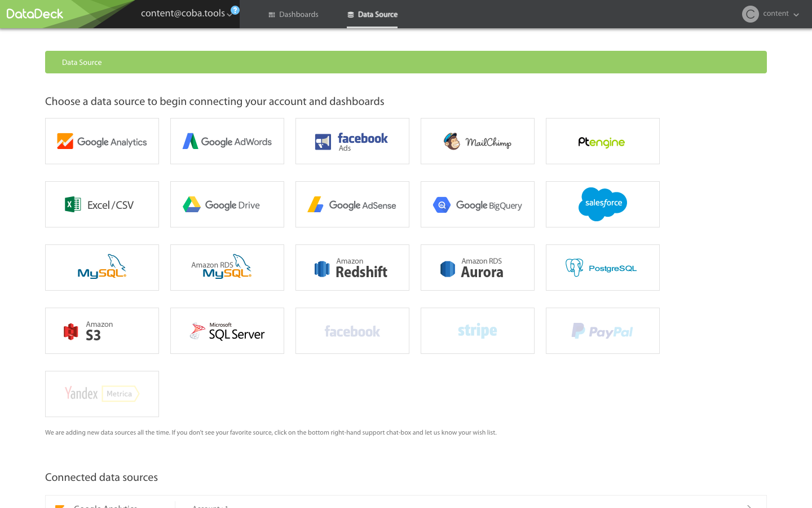This screenshot has height=508, width=812.
Task: Choose the plain MySQL data source
Action: tap(102, 268)
